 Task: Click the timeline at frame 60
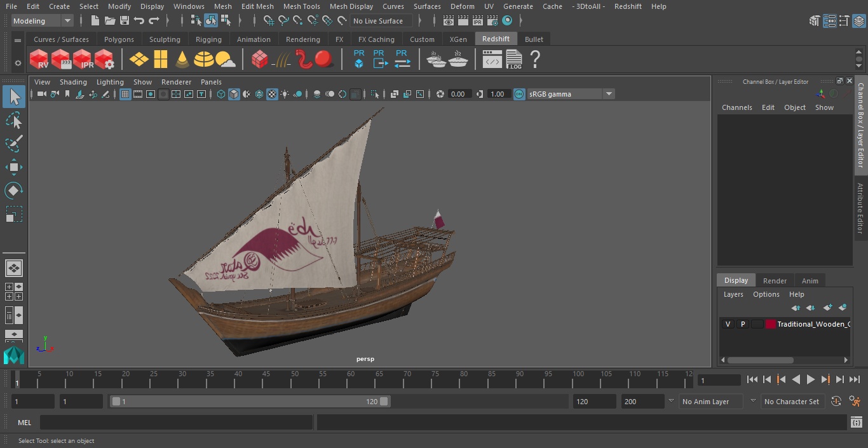click(x=350, y=379)
